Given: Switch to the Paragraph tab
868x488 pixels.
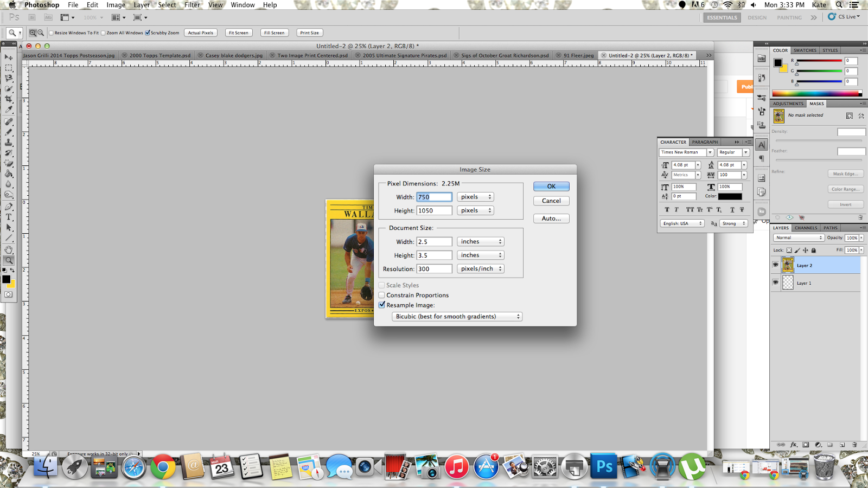Looking at the screenshot, I should coord(705,142).
